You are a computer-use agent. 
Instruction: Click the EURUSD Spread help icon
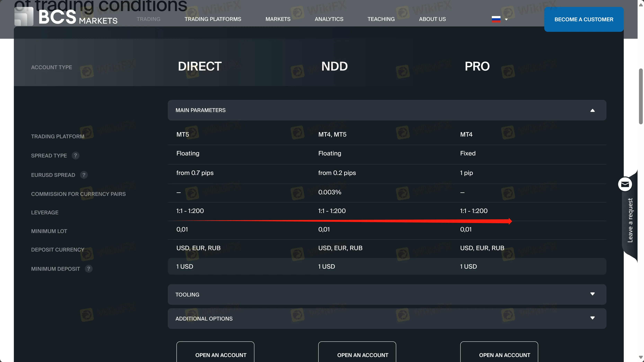click(84, 175)
